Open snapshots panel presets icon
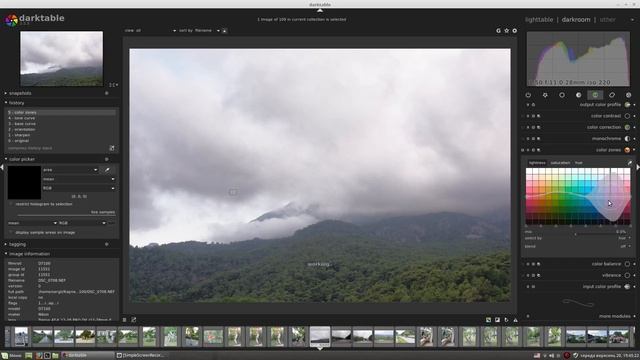The image size is (640, 360). pos(107,93)
